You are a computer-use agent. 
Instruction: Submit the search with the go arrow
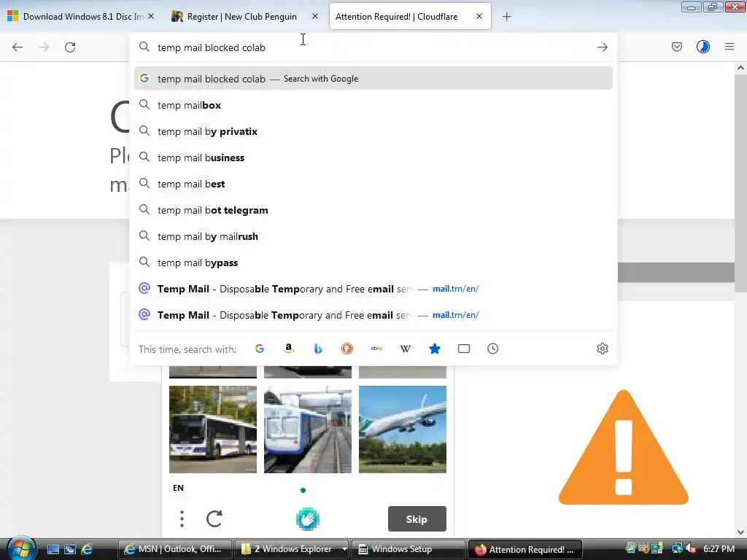[x=602, y=47]
